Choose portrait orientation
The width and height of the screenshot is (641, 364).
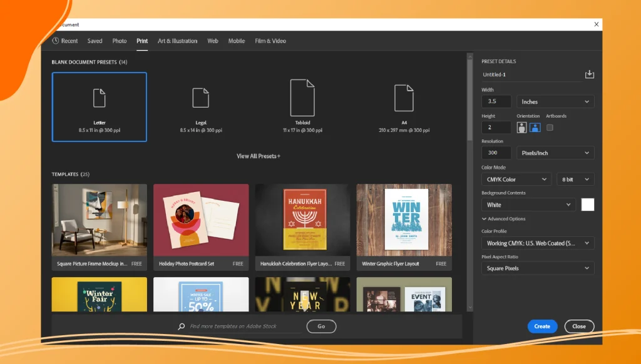[x=521, y=128]
